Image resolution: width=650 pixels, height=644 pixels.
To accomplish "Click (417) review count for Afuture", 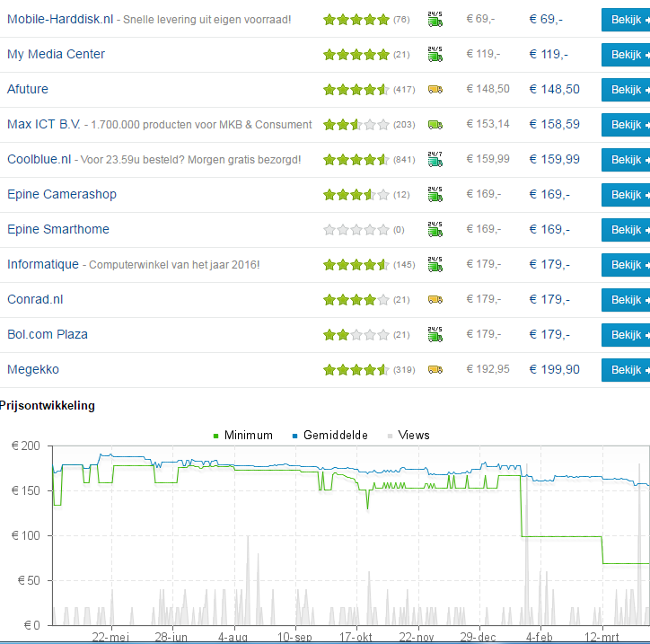I will coord(404,90).
